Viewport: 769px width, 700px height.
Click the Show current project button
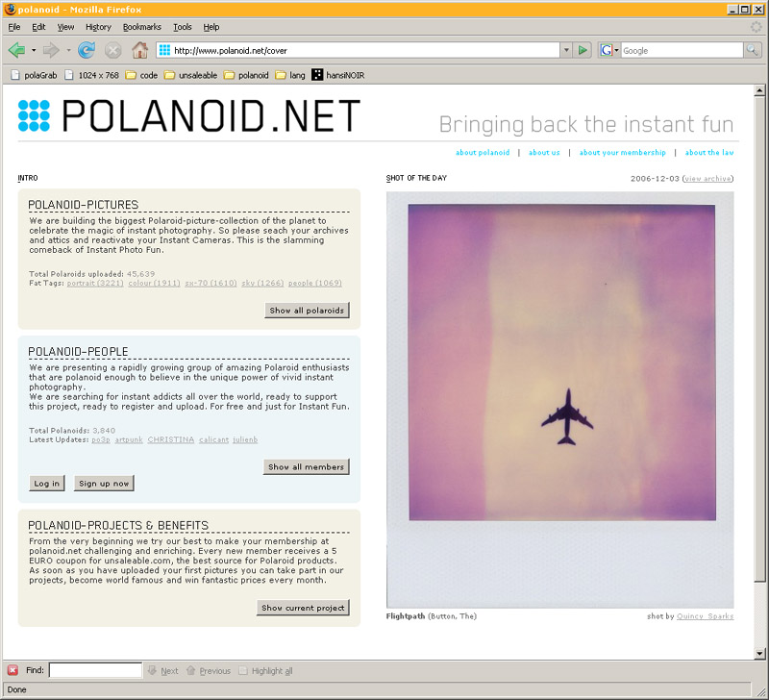303,608
